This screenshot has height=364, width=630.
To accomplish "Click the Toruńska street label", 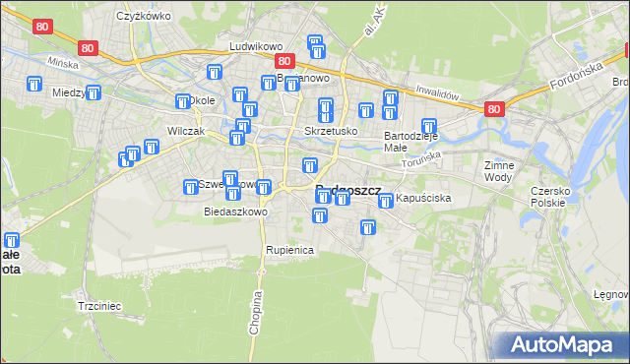I will 421,159.
